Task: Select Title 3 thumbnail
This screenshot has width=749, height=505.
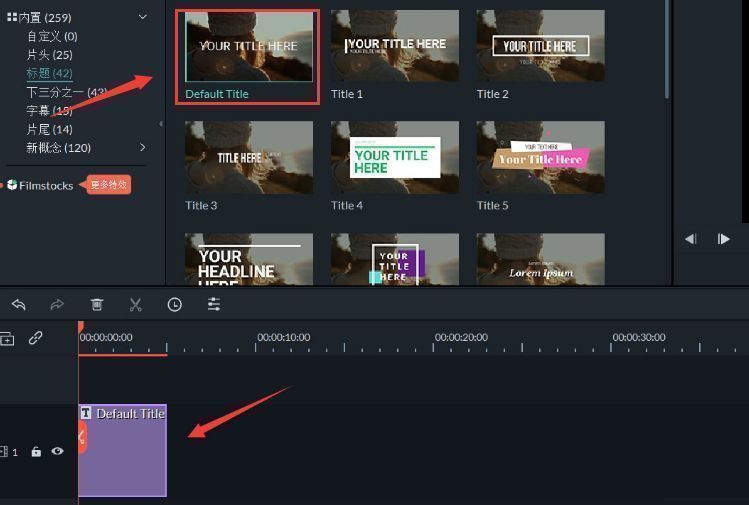Action: pos(249,157)
